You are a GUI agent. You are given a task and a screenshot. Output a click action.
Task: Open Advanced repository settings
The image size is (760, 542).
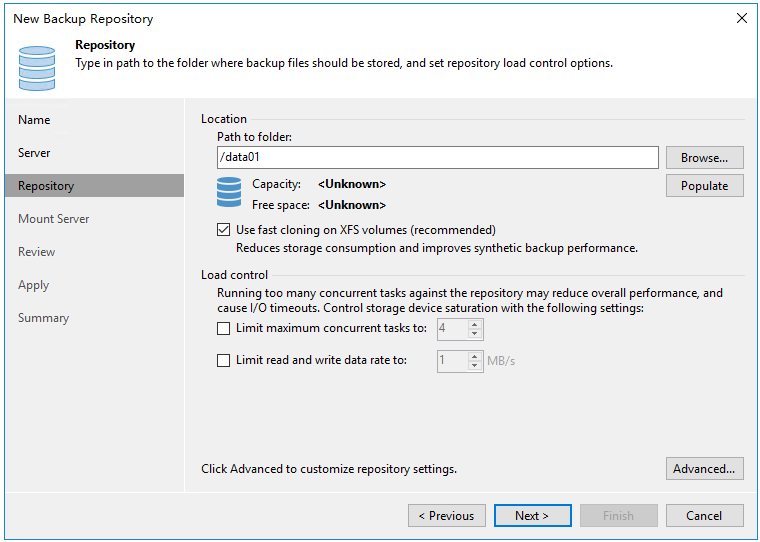(x=704, y=469)
